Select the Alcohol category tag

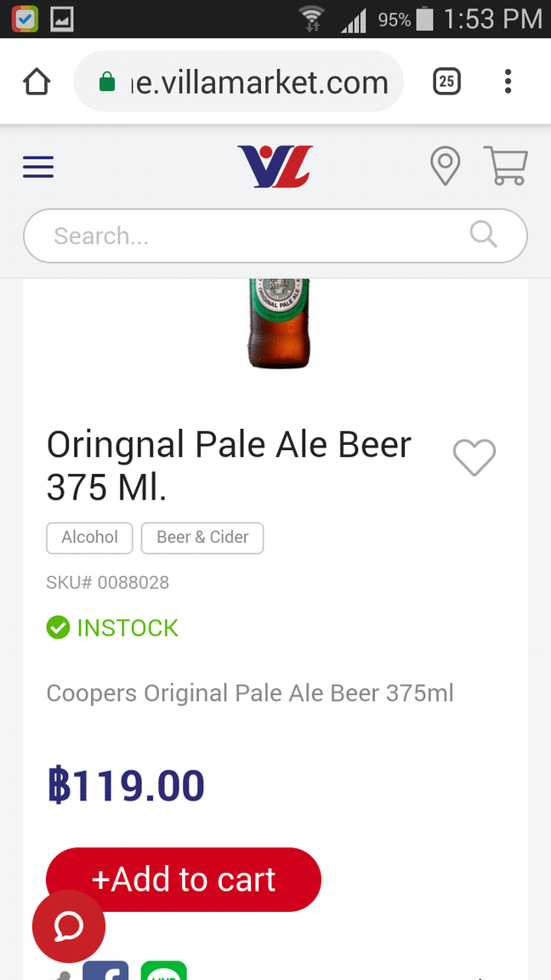(89, 538)
